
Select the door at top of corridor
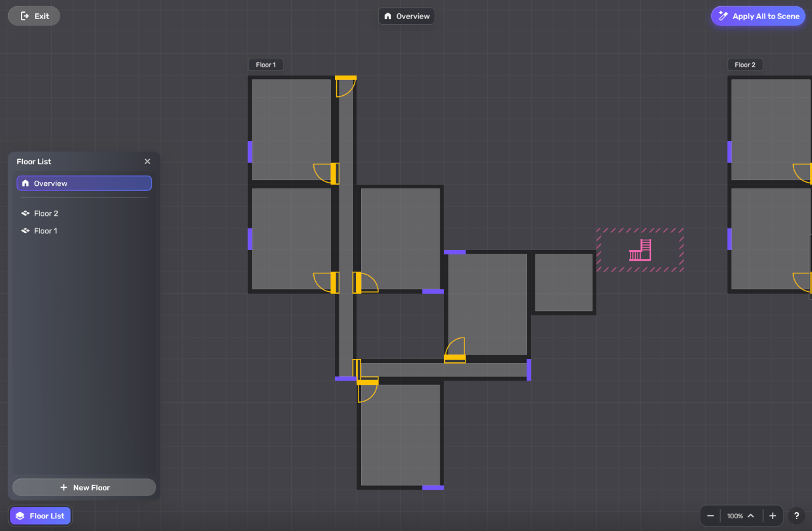[x=345, y=79]
